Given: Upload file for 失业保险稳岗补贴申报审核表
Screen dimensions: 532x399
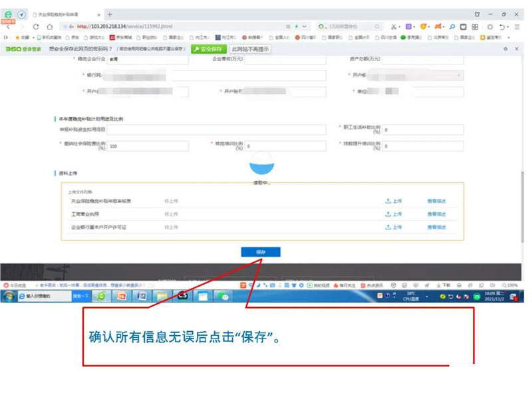Looking at the screenshot, I should tap(393, 201).
